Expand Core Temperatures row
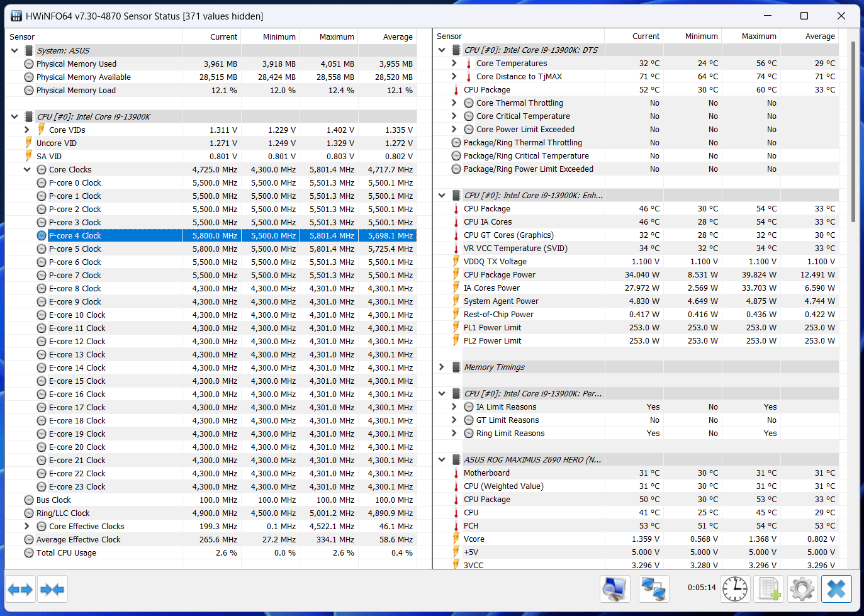 pyautogui.click(x=454, y=63)
